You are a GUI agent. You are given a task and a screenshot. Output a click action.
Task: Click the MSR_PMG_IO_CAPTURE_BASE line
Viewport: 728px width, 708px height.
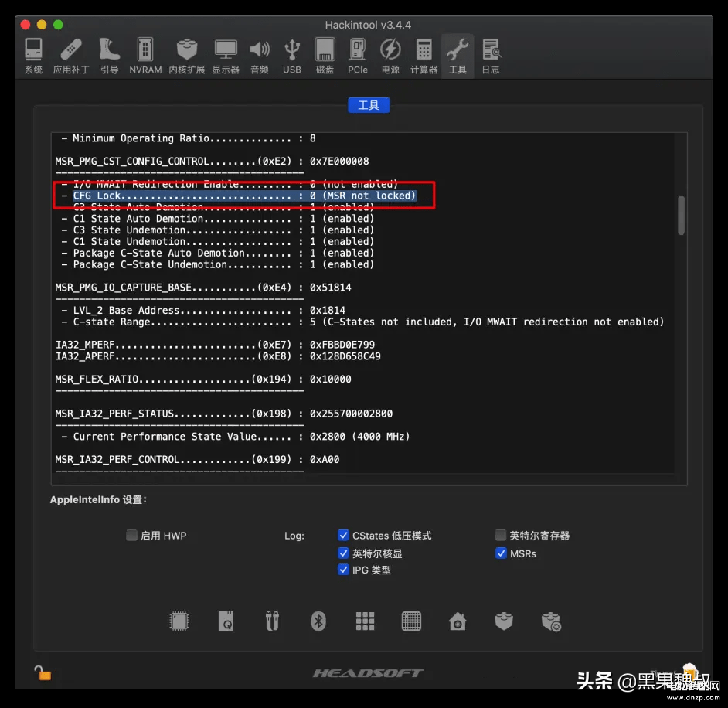pyautogui.click(x=203, y=288)
